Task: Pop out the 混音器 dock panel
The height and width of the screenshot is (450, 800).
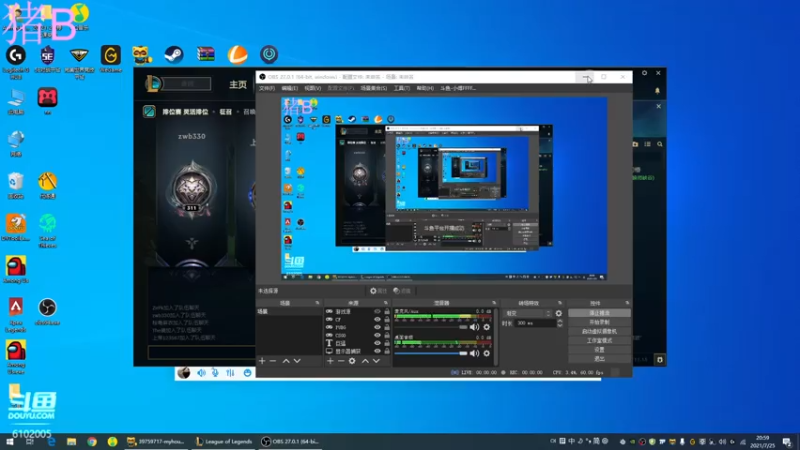Action: 494,303
